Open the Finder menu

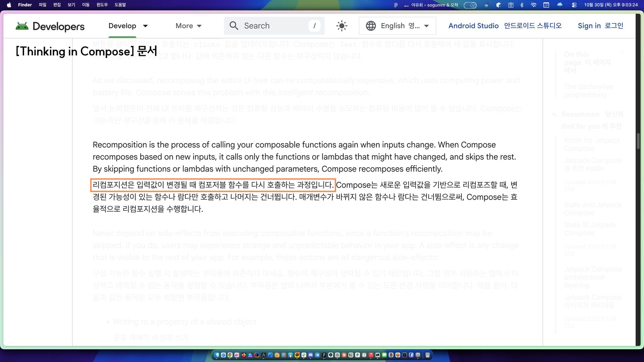click(x=25, y=5)
